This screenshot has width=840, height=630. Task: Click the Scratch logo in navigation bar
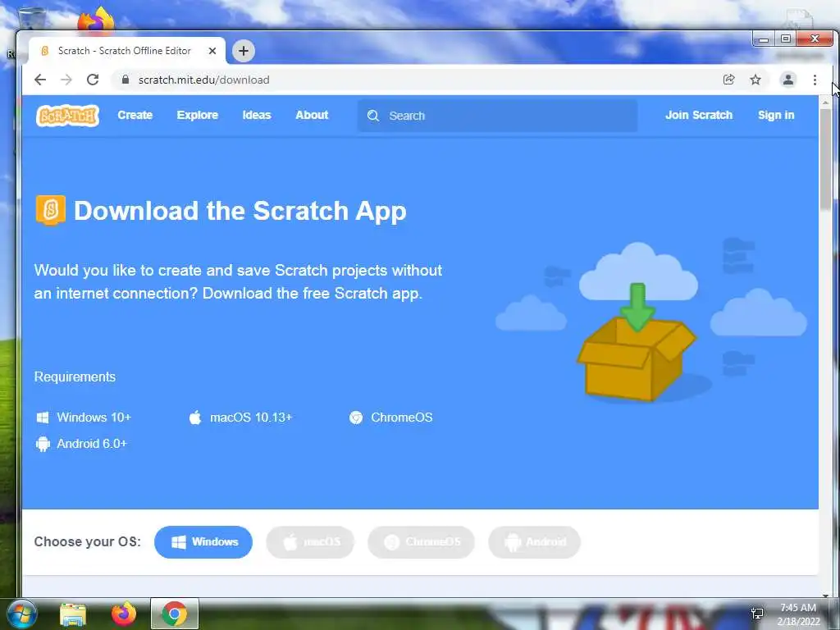pos(67,115)
